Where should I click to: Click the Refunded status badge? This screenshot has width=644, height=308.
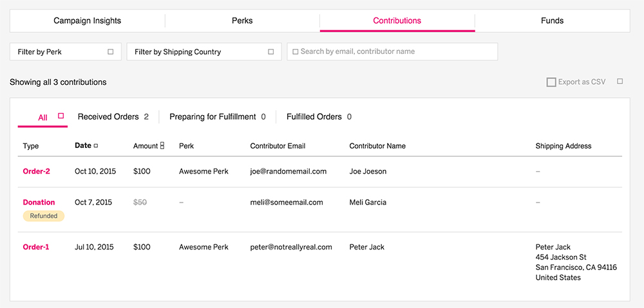[x=44, y=215]
